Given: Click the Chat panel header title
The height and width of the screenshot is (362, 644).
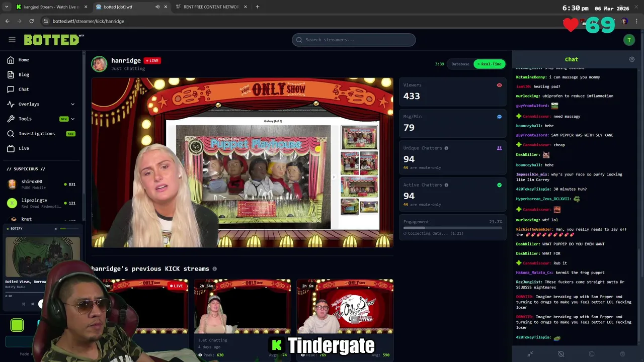Looking at the screenshot, I should 572,59.
